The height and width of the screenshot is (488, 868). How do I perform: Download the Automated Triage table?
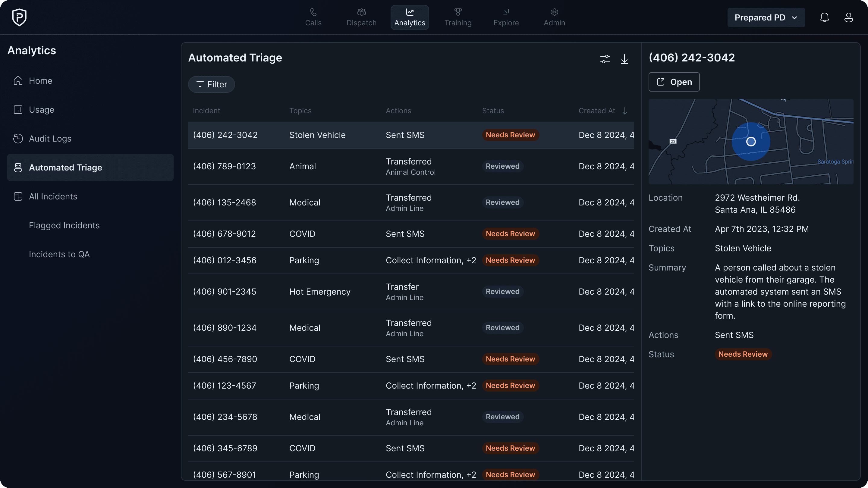click(x=624, y=59)
